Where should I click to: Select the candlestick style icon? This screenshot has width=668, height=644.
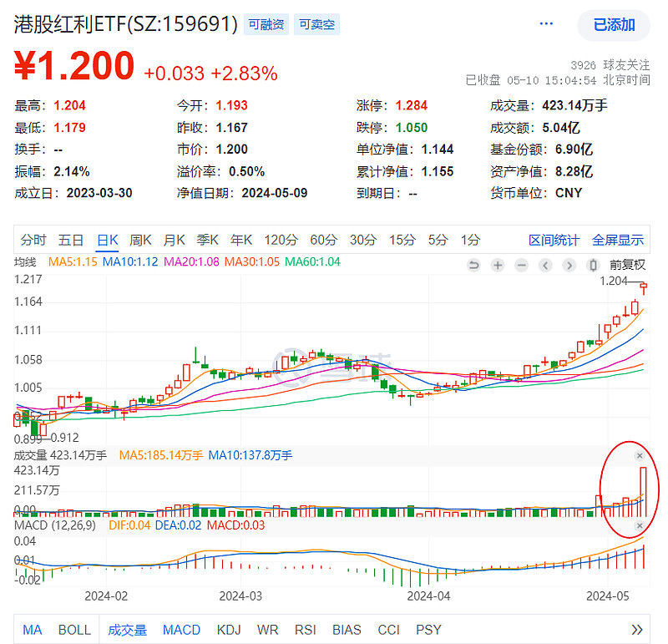coord(595,264)
